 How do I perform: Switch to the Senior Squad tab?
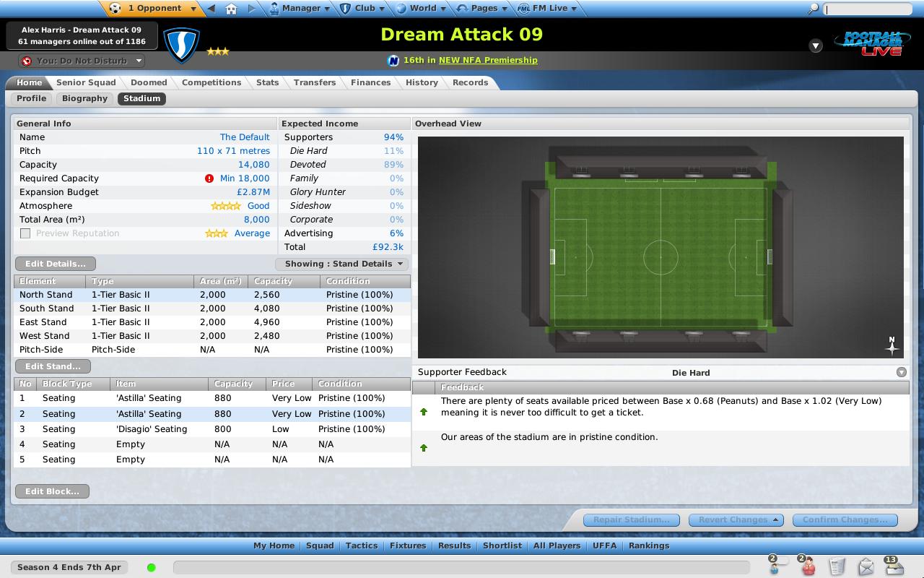(86, 82)
